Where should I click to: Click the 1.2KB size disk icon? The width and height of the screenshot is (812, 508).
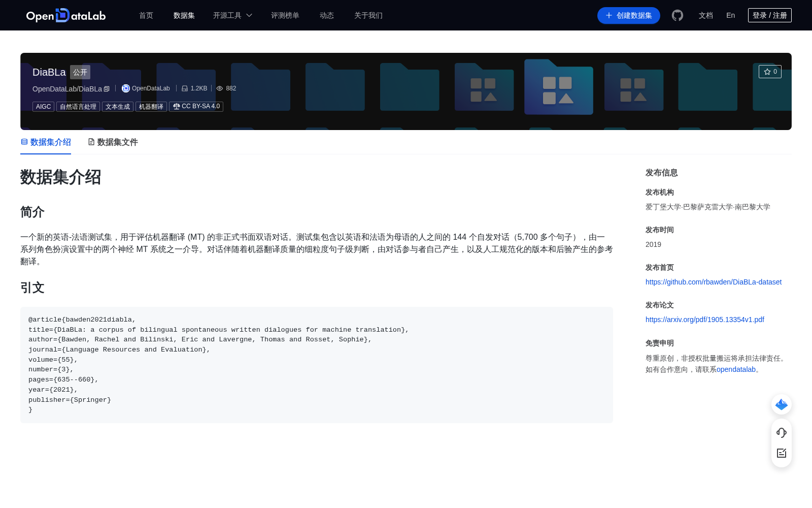(185, 88)
